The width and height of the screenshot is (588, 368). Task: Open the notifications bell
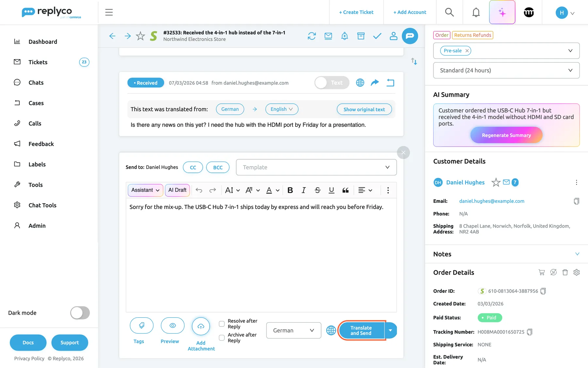[x=476, y=12]
